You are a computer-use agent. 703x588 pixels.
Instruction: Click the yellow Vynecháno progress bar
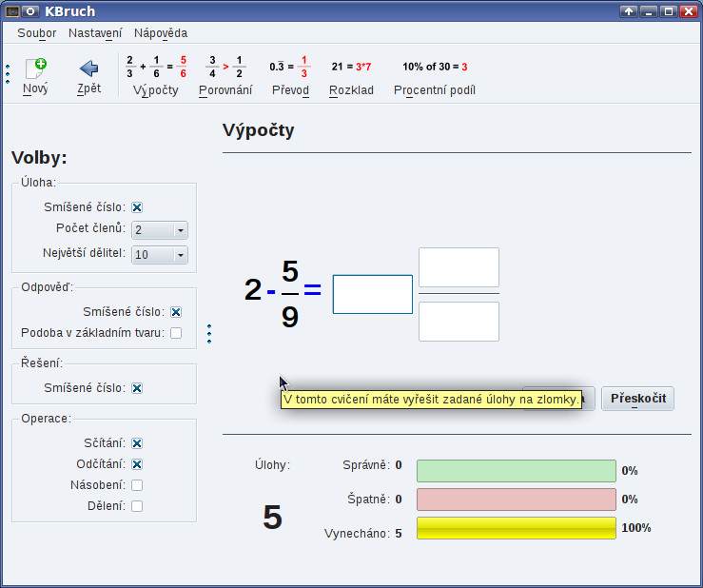tap(516, 528)
